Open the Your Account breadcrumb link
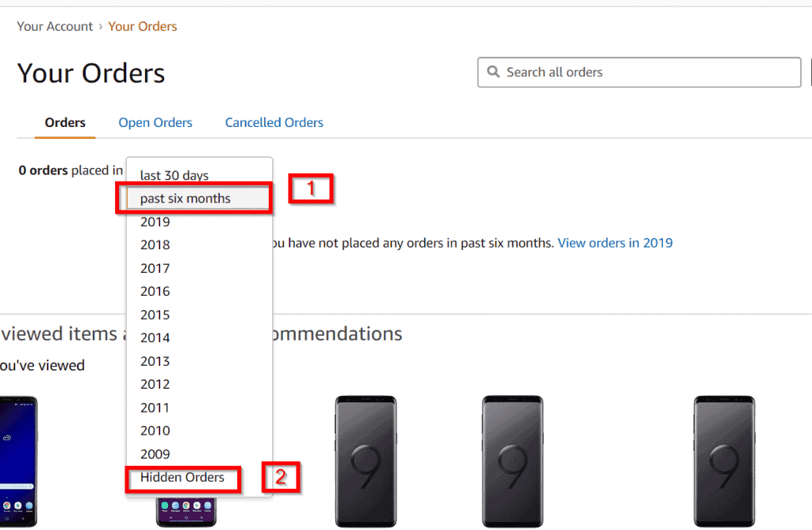This screenshot has height=530, width=812. (x=55, y=26)
